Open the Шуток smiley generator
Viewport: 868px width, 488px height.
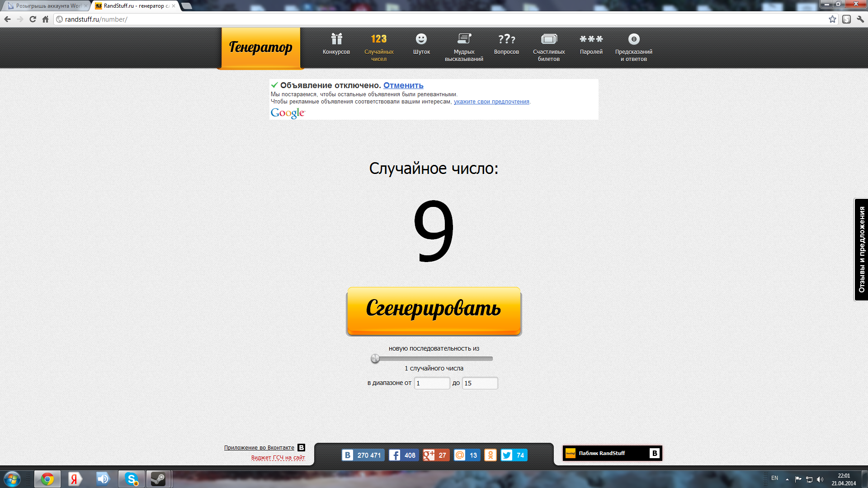[x=421, y=44]
